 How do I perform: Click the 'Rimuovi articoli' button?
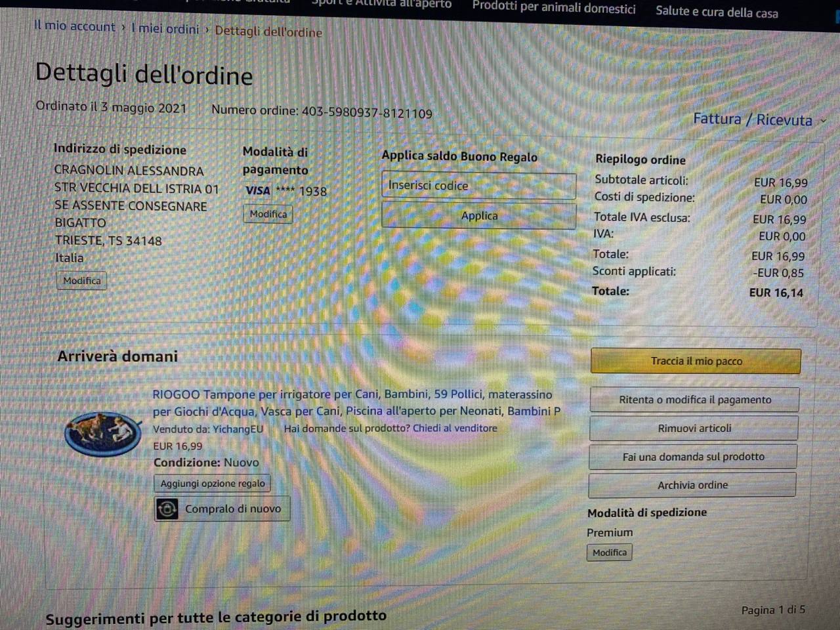694,429
